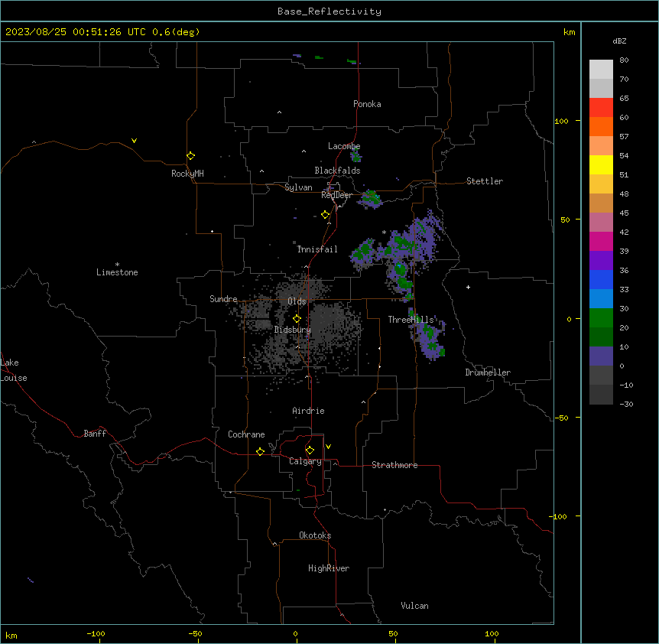Click the Cochrane label
The width and height of the screenshot is (659, 644).
(x=246, y=434)
